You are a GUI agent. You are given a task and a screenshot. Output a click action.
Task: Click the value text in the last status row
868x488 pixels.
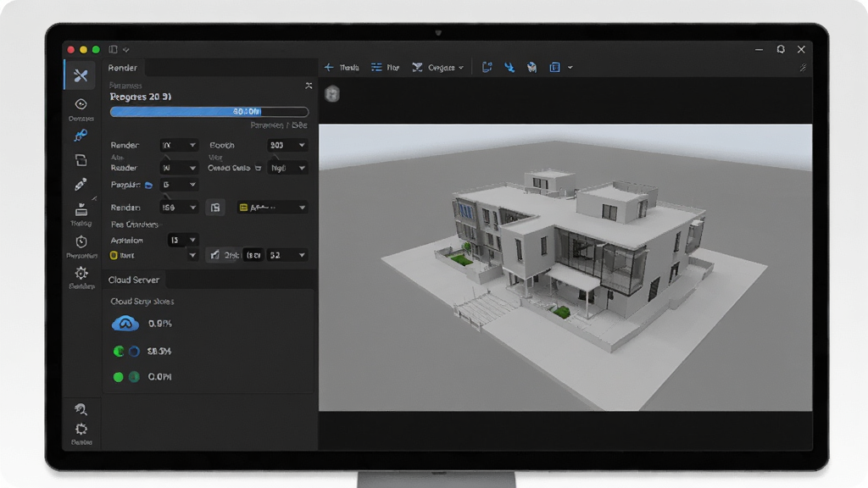[159, 377]
